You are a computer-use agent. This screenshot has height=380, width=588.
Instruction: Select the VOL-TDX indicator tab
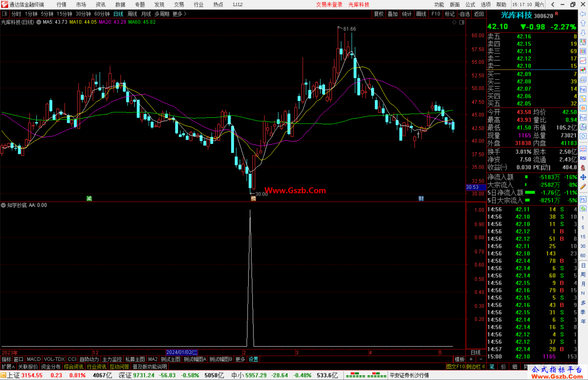click(x=54, y=359)
